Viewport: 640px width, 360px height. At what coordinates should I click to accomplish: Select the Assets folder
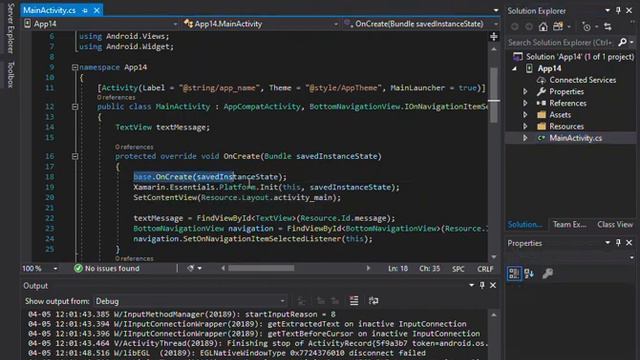coord(560,115)
